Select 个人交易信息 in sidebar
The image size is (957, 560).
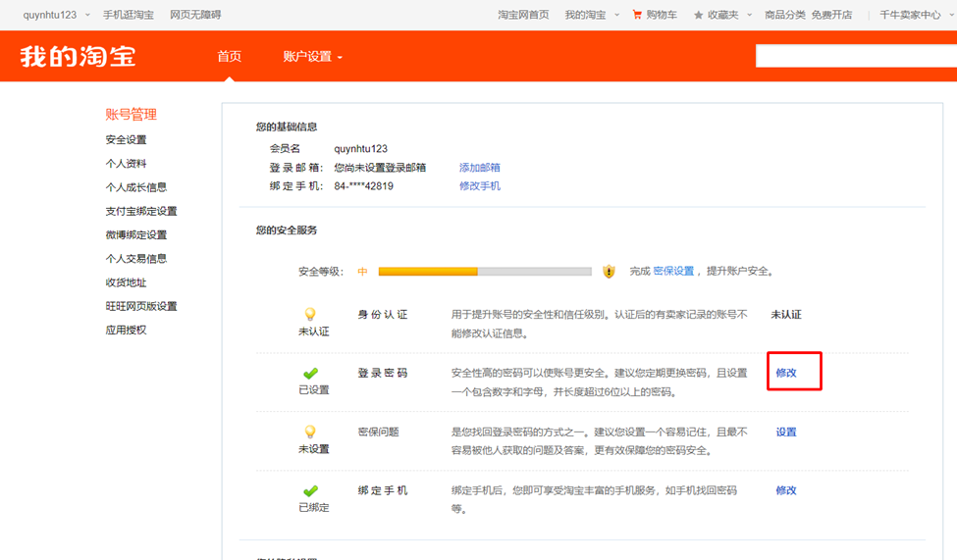[136, 259]
